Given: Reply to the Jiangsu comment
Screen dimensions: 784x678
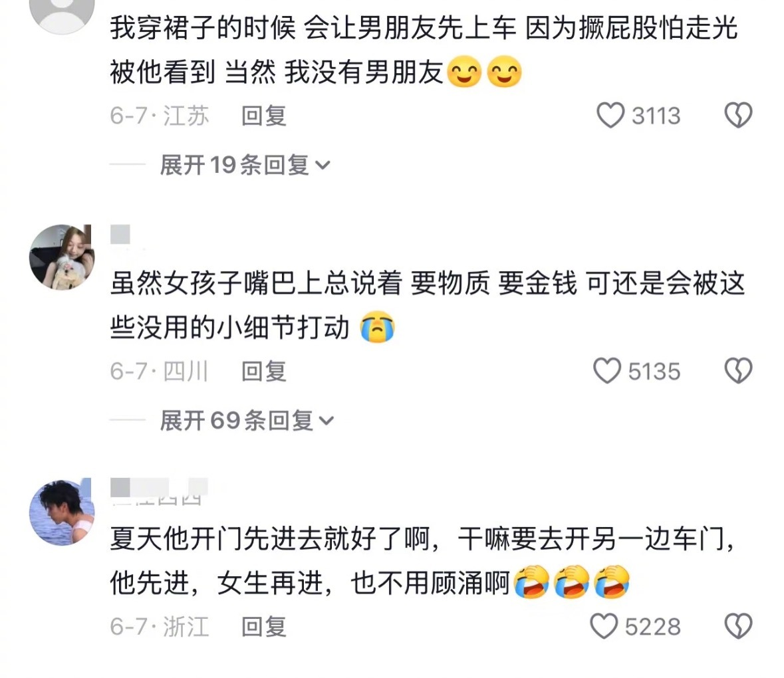Looking at the screenshot, I should (x=264, y=116).
